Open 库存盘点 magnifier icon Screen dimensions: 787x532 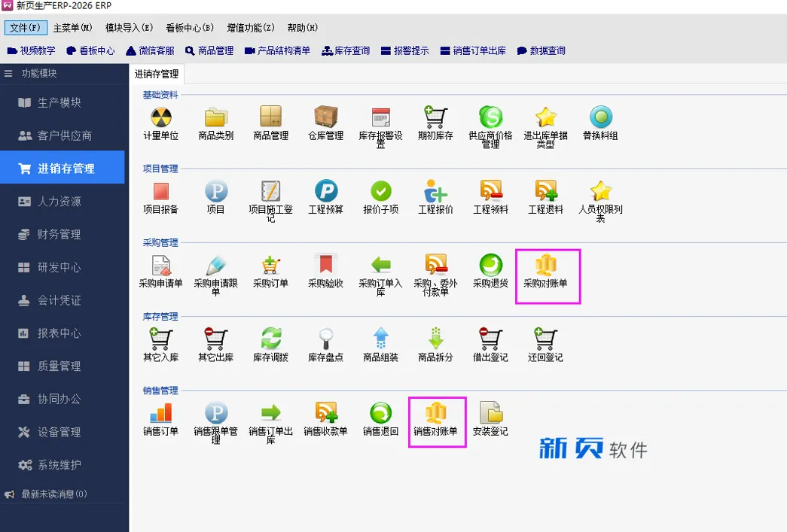(x=326, y=339)
